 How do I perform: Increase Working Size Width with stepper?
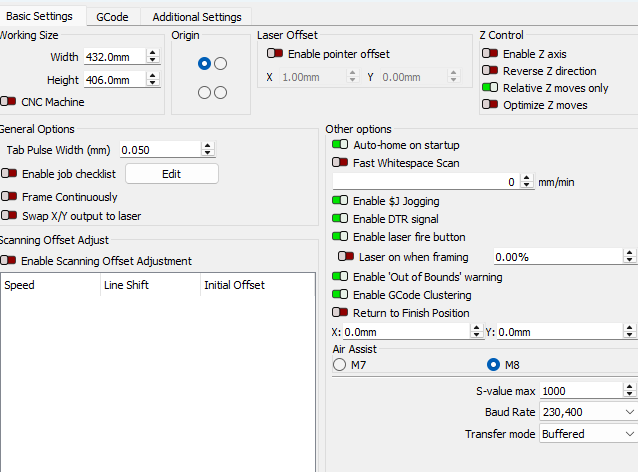coord(153,53)
